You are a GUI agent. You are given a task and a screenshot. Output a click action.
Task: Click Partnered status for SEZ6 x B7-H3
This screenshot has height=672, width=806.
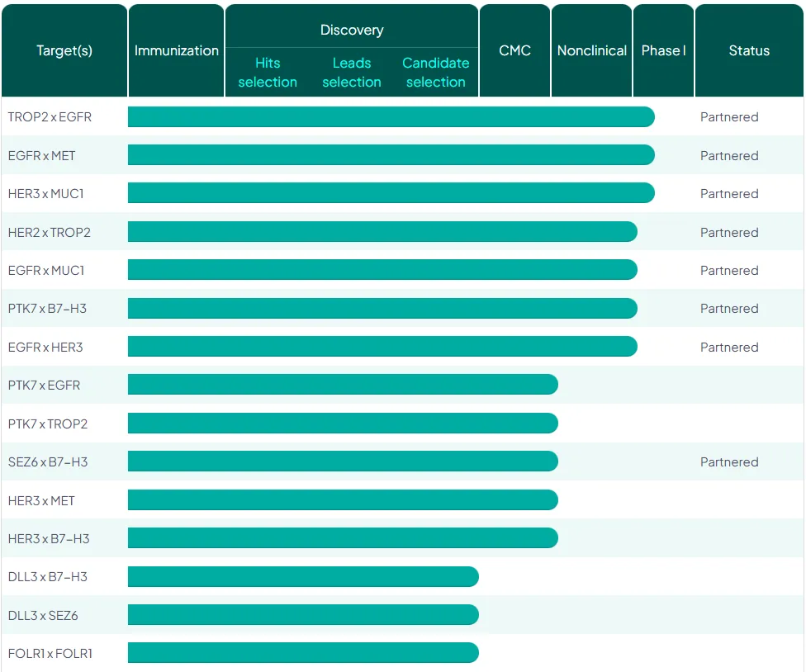729,462
